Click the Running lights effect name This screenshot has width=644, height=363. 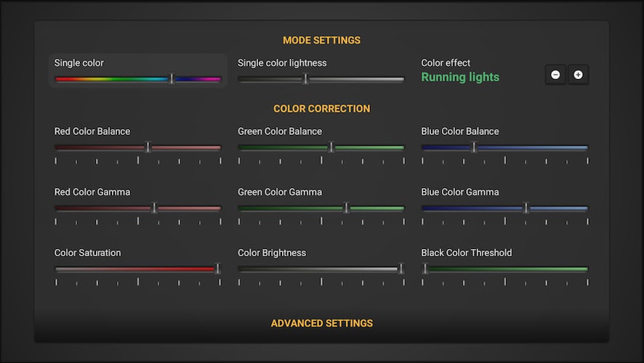pyautogui.click(x=460, y=77)
